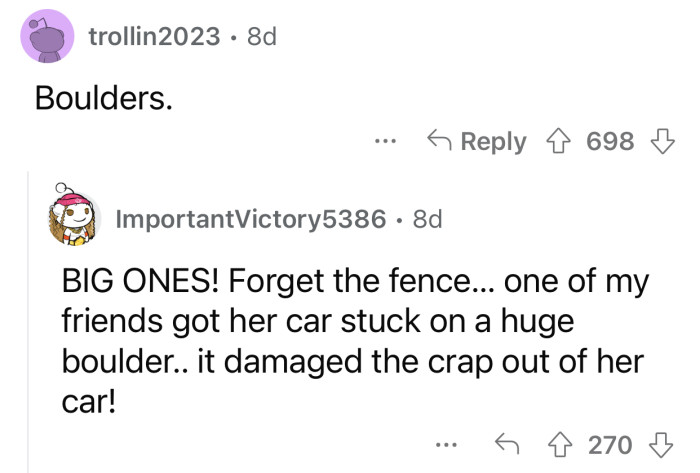Click the 698 vote count
Image resolution: width=700 pixels, height=473 pixels.
tap(611, 142)
